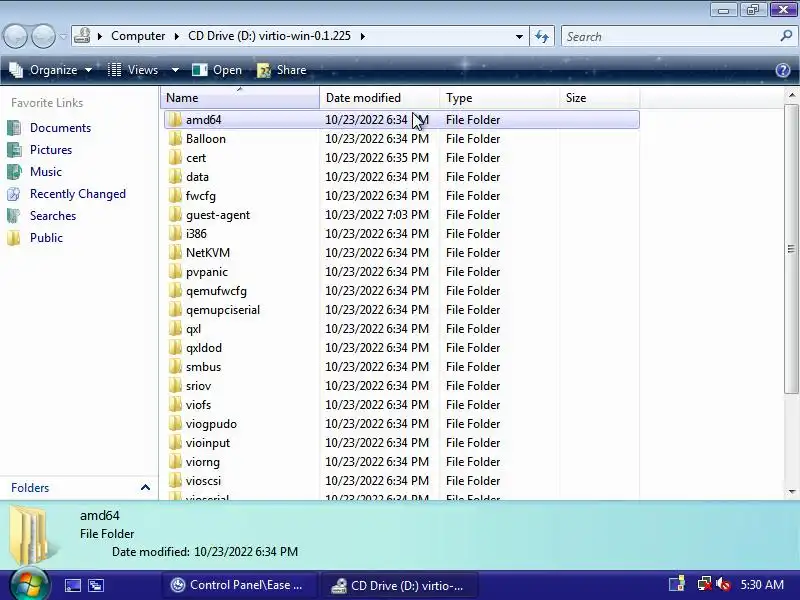Open the Organize menu
The height and width of the screenshot is (600, 800).
(51, 70)
